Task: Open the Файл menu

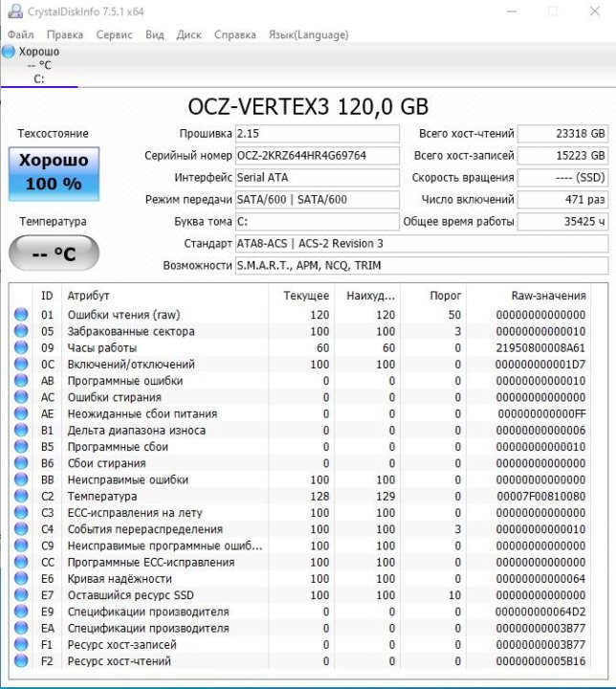Action: pos(20,34)
